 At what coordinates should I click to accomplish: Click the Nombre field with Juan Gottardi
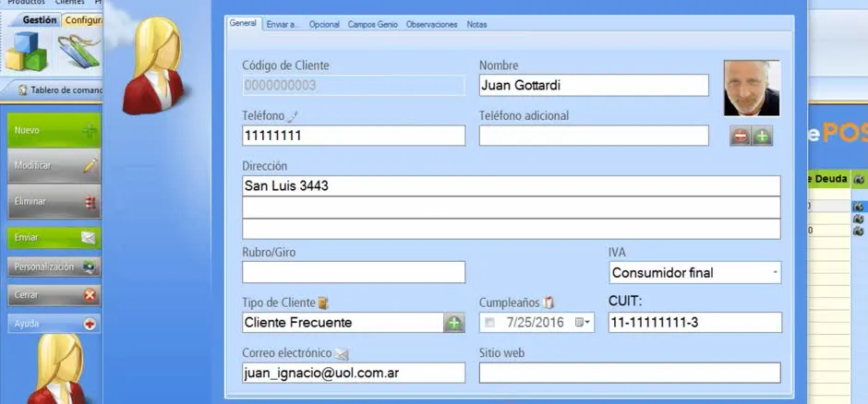[x=594, y=85]
